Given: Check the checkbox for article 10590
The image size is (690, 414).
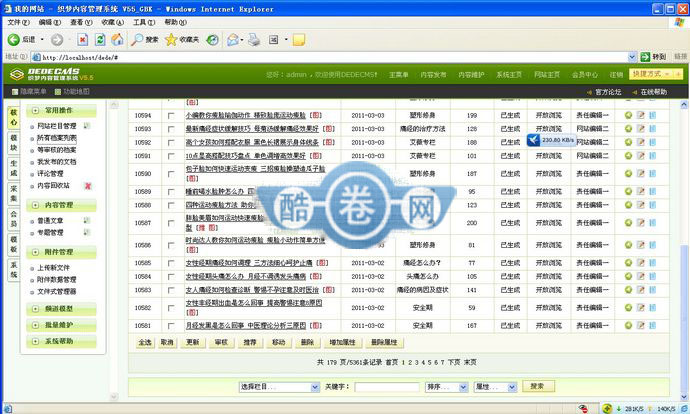Looking at the screenshot, I should tap(171, 174).
